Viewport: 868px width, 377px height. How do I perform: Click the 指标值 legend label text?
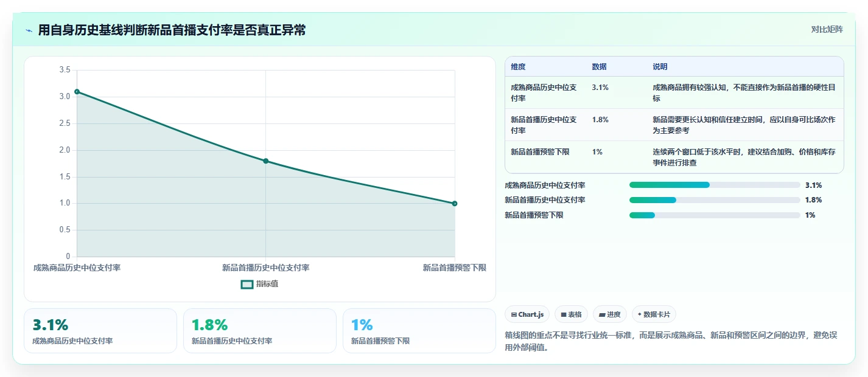(267, 284)
